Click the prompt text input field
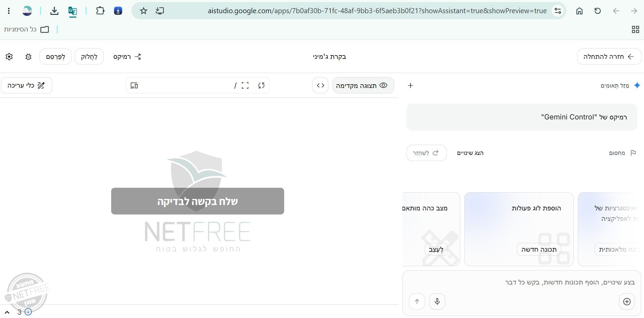The width and height of the screenshot is (644, 318). [521, 282]
